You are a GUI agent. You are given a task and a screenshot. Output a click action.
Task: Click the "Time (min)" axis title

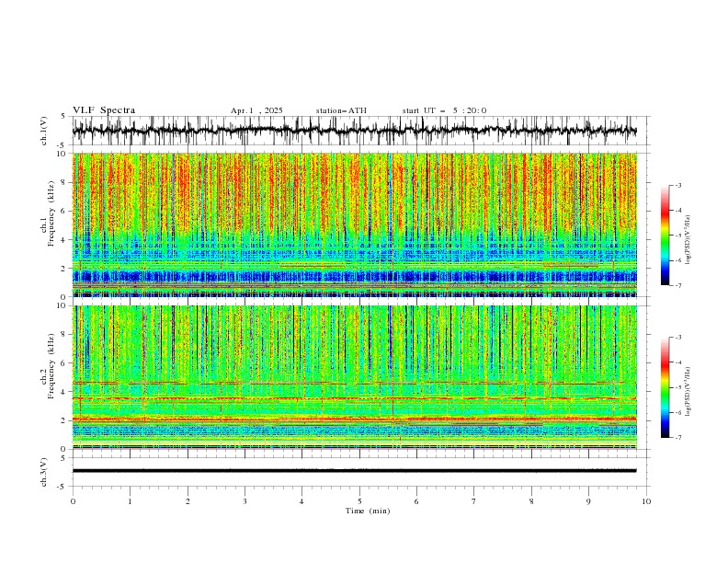368,511
